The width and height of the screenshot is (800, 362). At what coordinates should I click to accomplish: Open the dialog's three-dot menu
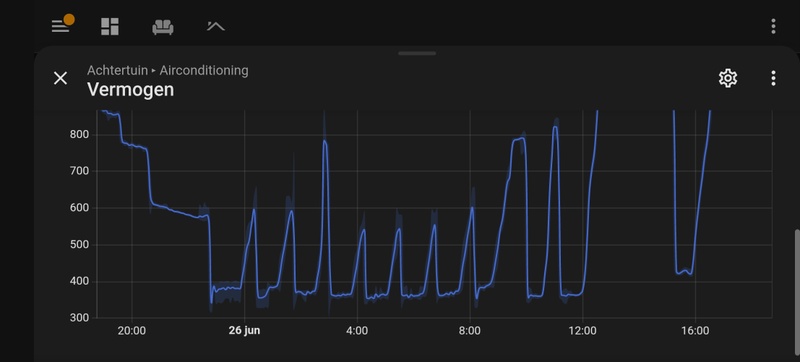click(x=773, y=78)
